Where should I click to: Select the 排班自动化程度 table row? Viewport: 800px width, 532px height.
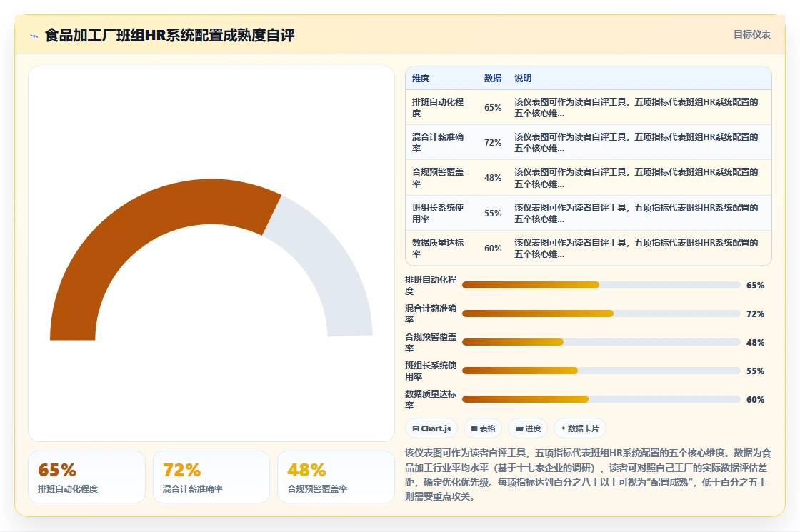point(589,107)
